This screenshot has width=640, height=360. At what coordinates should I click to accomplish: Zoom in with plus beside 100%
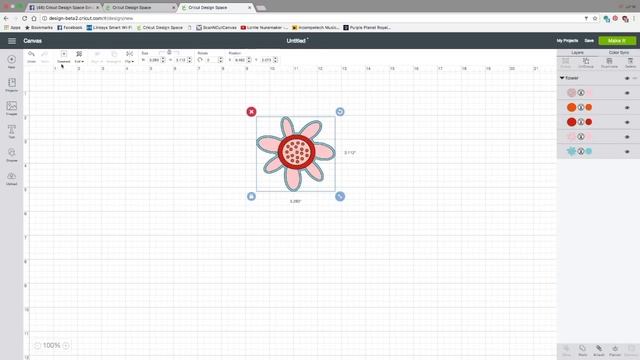66,346
